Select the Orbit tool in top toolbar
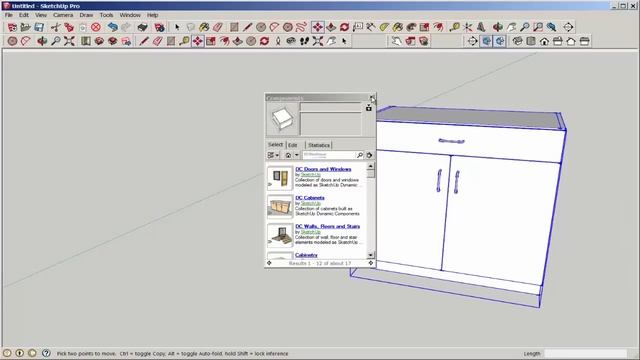 click(x=498, y=27)
